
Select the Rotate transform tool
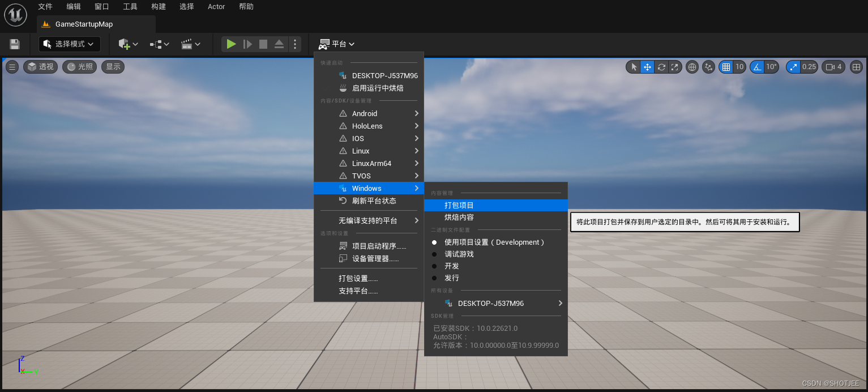click(661, 67)
